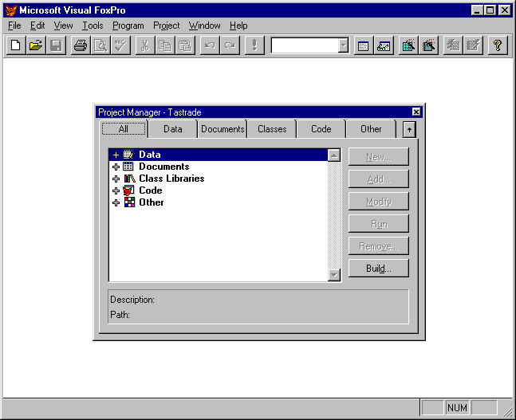Open the Window menu
The width and height of the screenshot is (516, 420).
click(204, 26)
